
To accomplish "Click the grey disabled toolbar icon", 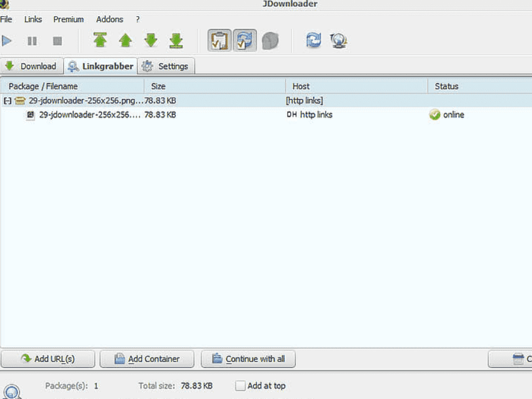I will 270,41.
